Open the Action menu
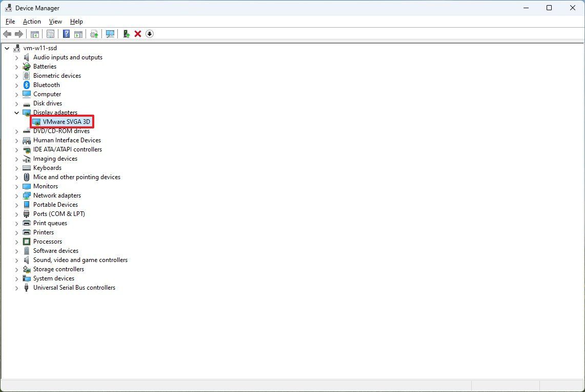The image size is (585, 392). (31, 21)
